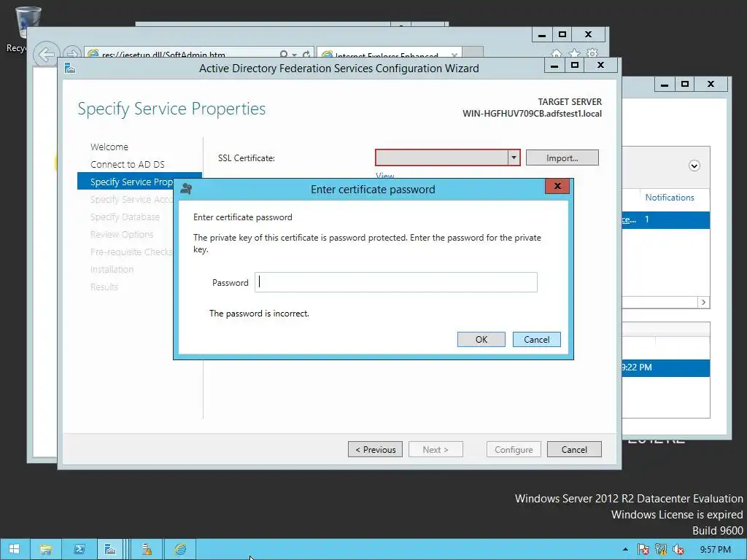747x560 pixels.
Task: Refresh the Internet Explorer page
Action: [x=307, y=54]
